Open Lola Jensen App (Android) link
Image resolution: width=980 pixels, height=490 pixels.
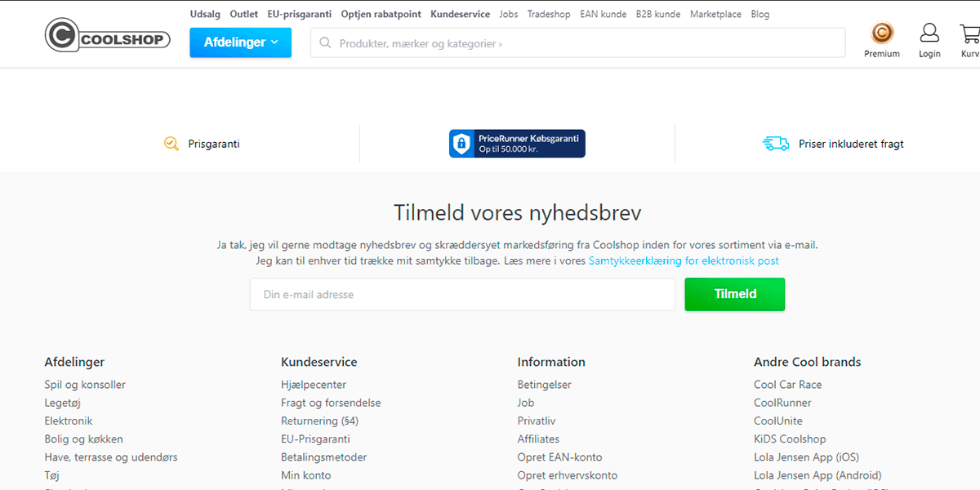[x=817, y=475]
